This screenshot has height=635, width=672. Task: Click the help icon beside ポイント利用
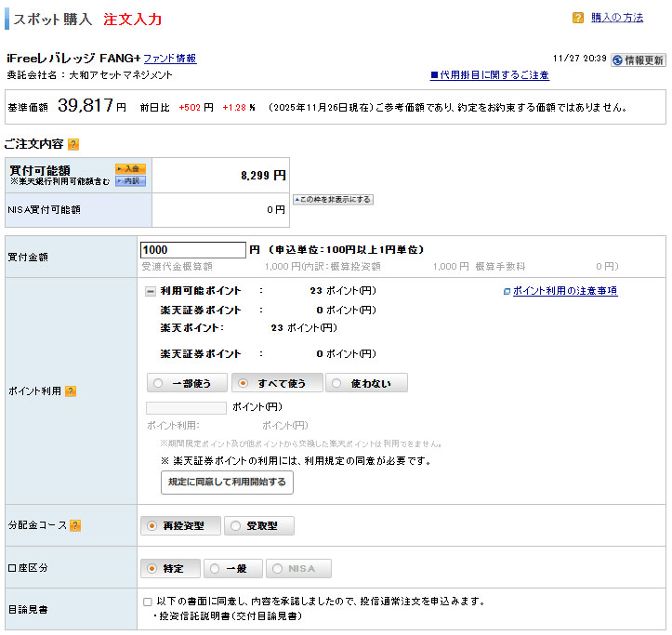pos(71,391)
